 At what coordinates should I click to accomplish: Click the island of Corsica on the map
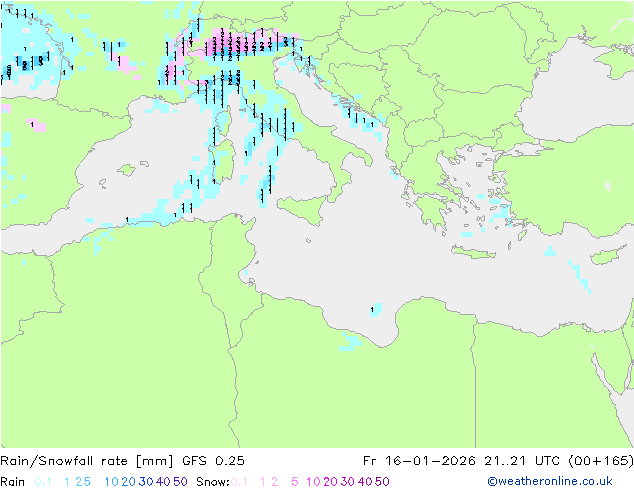point(224,120)
